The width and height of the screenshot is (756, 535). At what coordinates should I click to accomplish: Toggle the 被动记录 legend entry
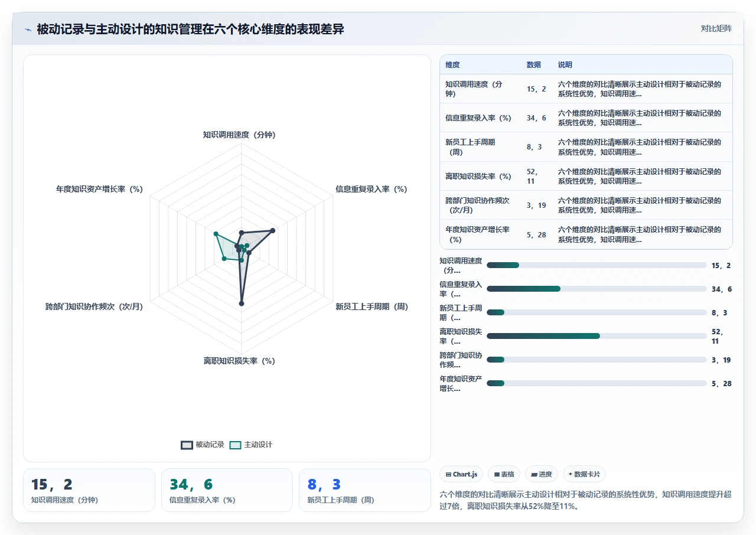pyautogui.click(x=203, y=445)
